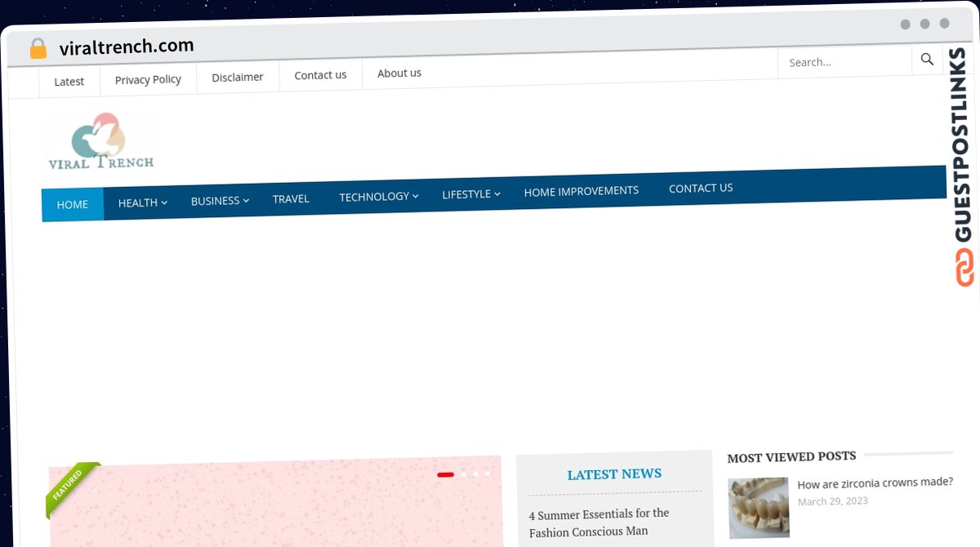Read 4 Summer Essentials for Fashion Conscious Man

(x=599, y=523)
